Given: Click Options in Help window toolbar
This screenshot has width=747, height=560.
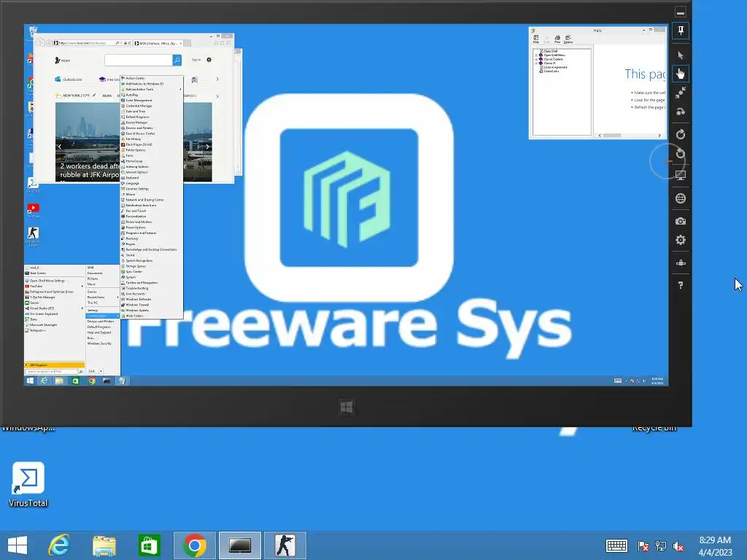Looking at the screenshot, I should tap(568, 39).
